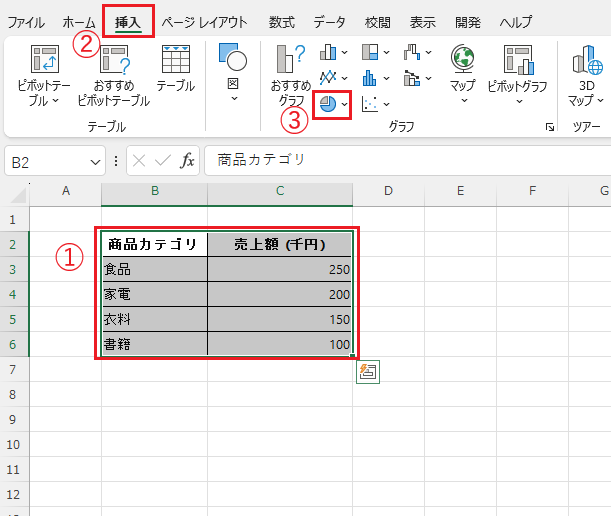Select the scatter chart icon

[369, 104]
